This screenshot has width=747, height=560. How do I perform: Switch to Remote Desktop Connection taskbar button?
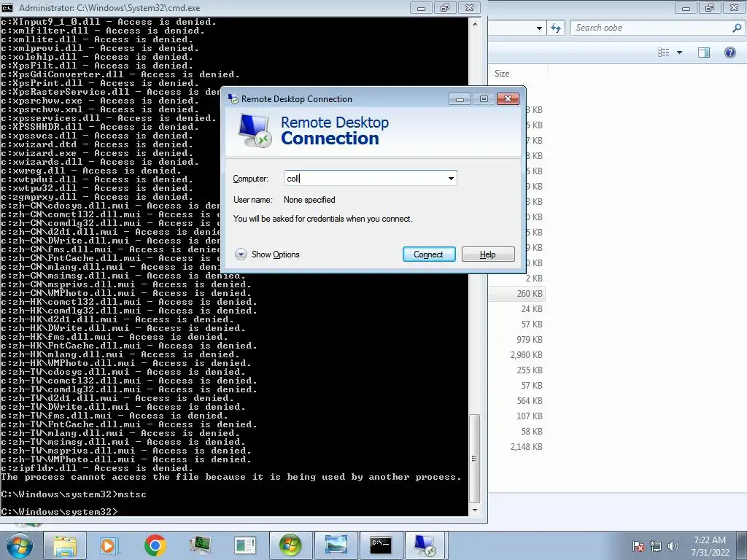425,545
